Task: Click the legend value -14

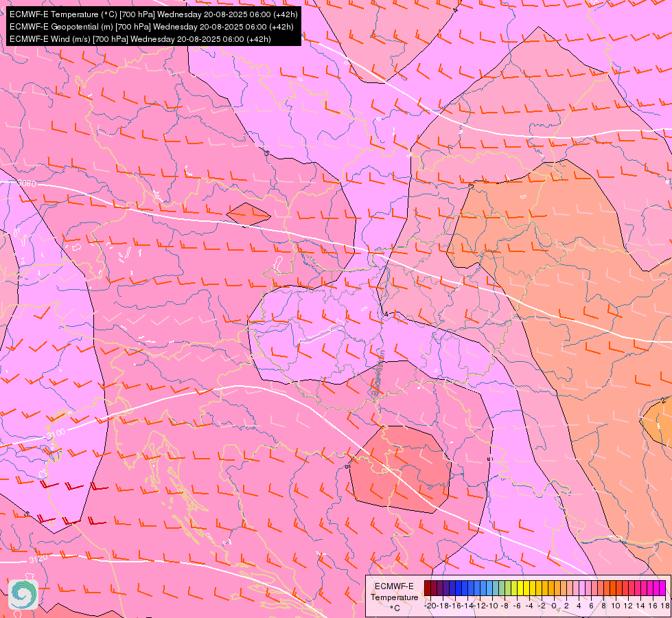Action: [467, 606]
